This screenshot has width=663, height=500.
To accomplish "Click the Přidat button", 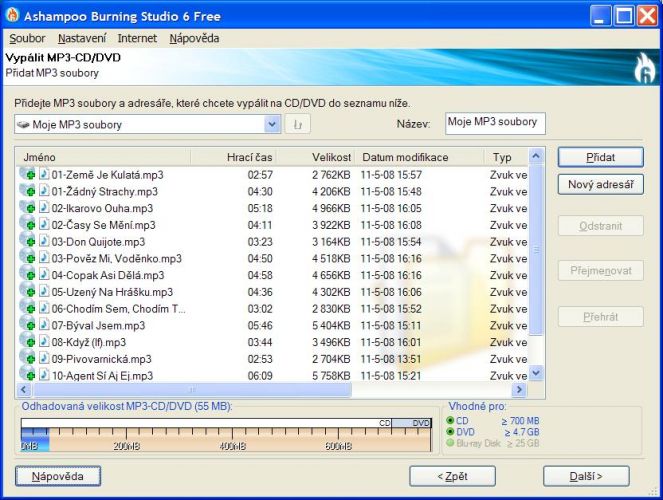I will [x=600, y=157].
